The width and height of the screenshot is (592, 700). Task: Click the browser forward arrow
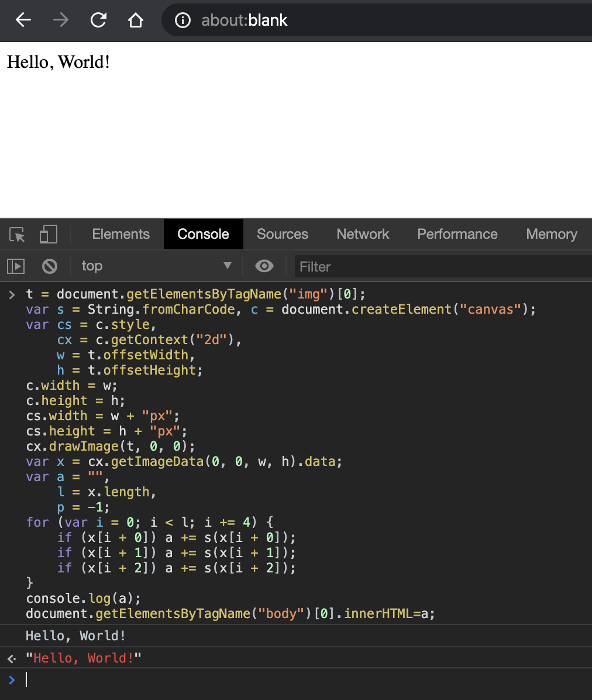point(61,20)
